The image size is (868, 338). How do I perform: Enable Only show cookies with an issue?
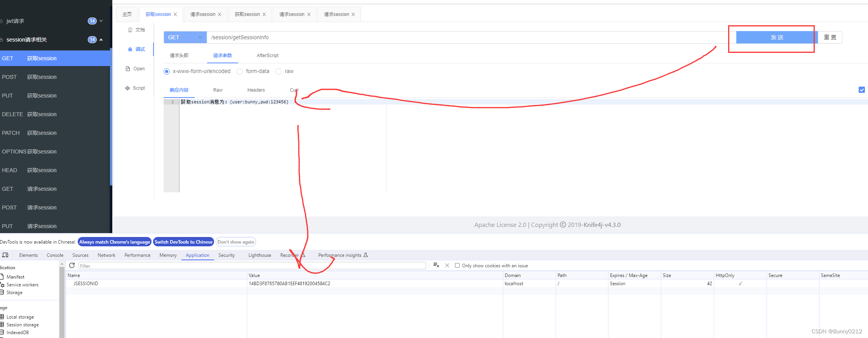coord(457,265)
